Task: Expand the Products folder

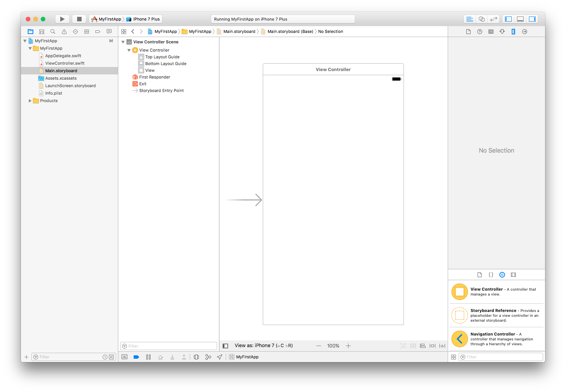Action: (30, 101)
